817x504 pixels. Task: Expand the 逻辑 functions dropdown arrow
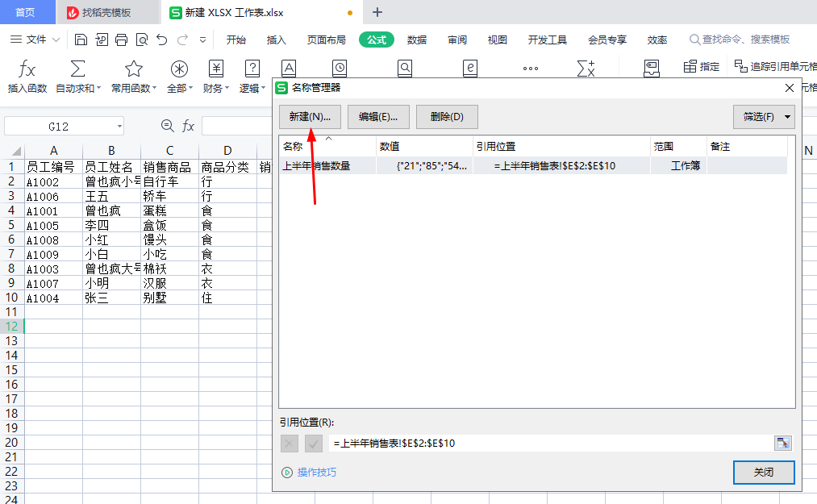pos(264,88)
